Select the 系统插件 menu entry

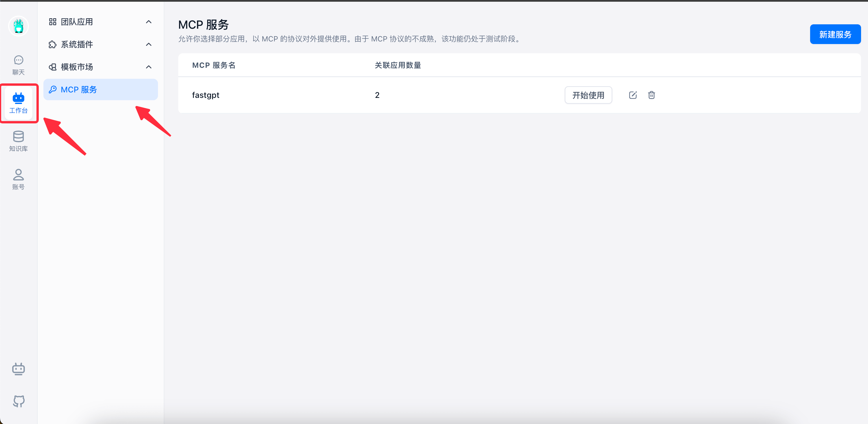point(77,44)
